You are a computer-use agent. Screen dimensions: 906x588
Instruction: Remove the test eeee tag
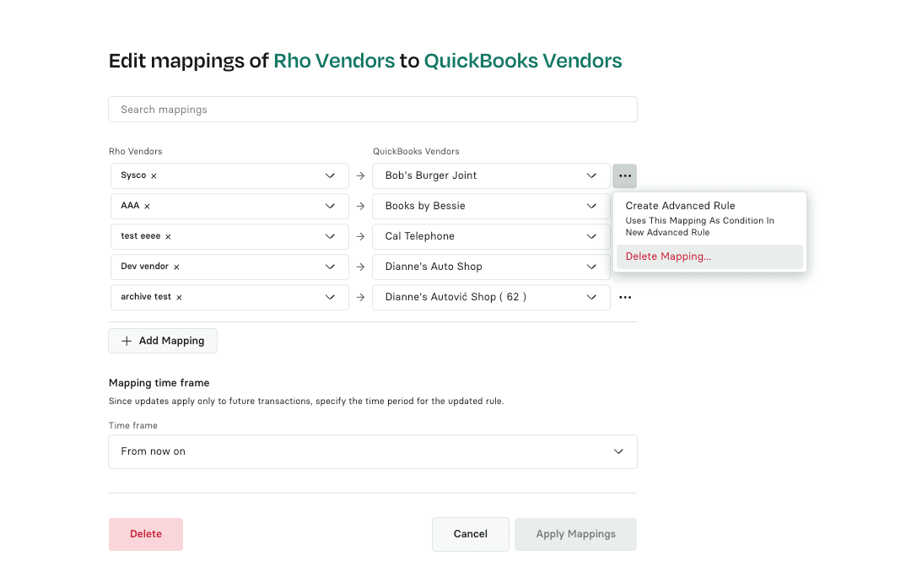[168, 237]
